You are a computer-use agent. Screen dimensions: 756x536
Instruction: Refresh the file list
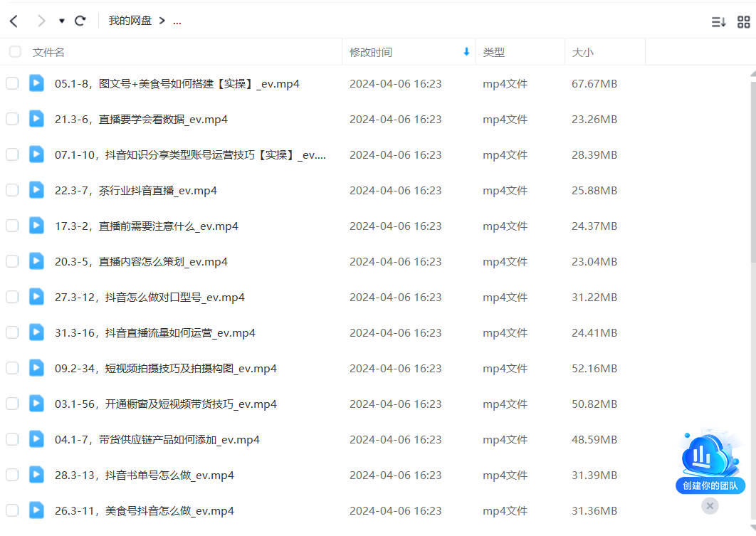(x=80, y=21)
